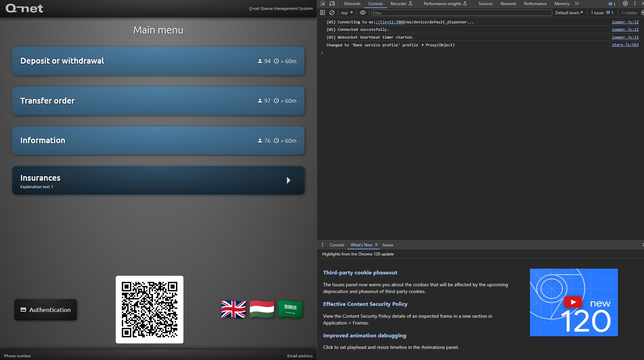
Task: Open the Performance insights tab
Action: pos(445,4)
